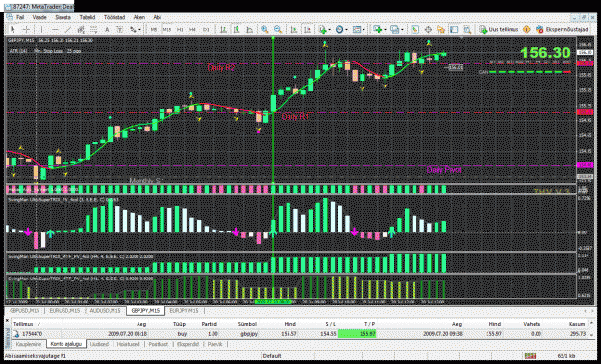Viewport: 601px width, 364px height.
Task: Activate the crosshair tool
Action: click(x=26, y=29)
